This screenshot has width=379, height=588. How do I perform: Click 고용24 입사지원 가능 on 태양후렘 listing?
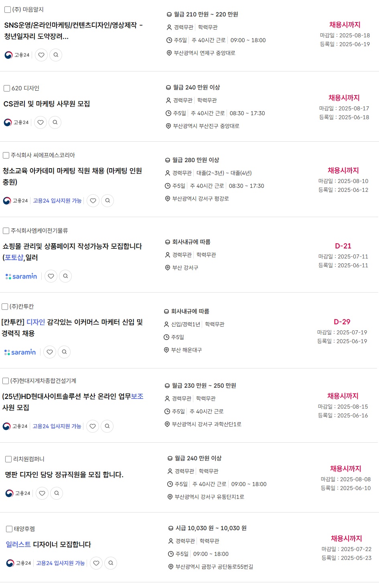click(x=61, y=563)
